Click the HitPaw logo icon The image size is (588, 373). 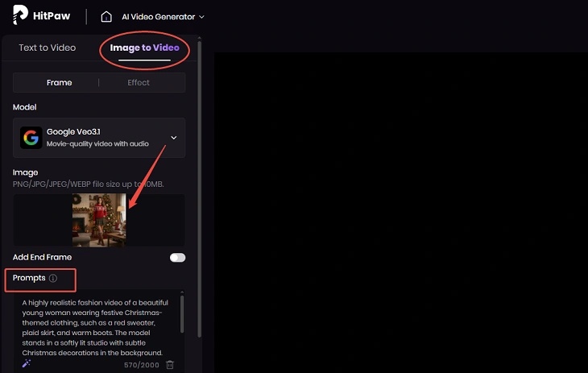click(20, 15)
